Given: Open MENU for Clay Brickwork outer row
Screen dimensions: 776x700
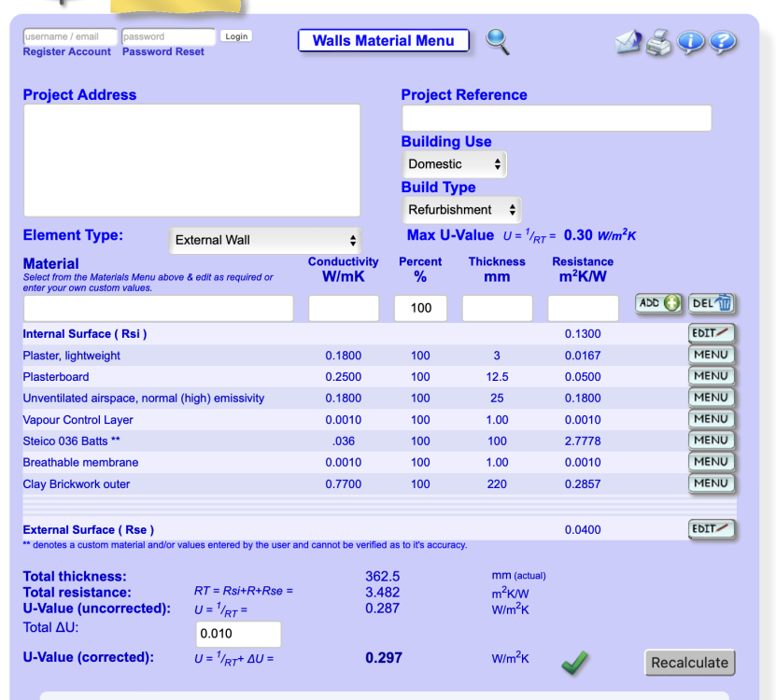Looking at the screenshot, I should click(x=712, y=483).
